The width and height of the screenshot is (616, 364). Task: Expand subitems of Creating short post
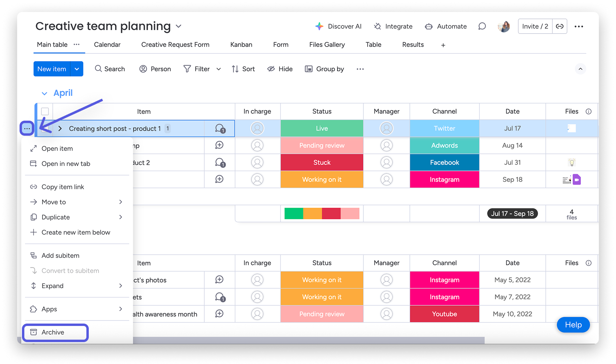tap(60, 129)
